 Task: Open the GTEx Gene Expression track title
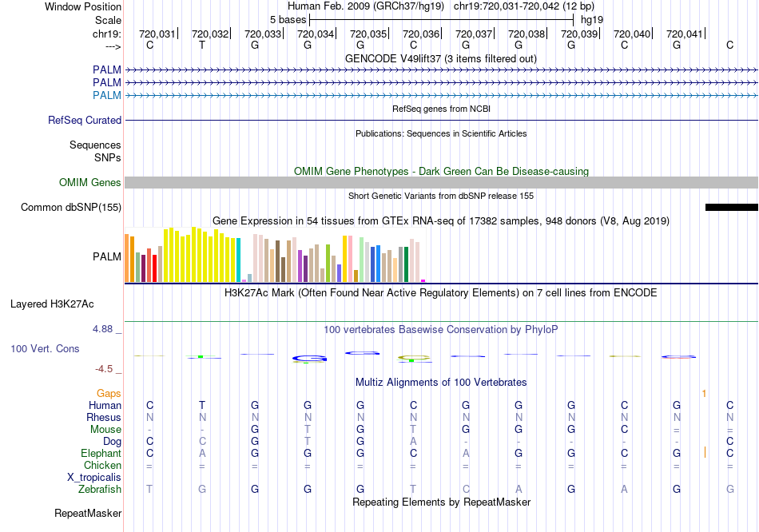pos(441,221)
